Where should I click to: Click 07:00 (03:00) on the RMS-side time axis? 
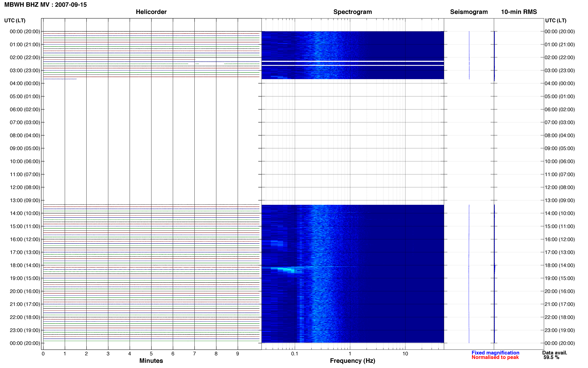(560, 122)
